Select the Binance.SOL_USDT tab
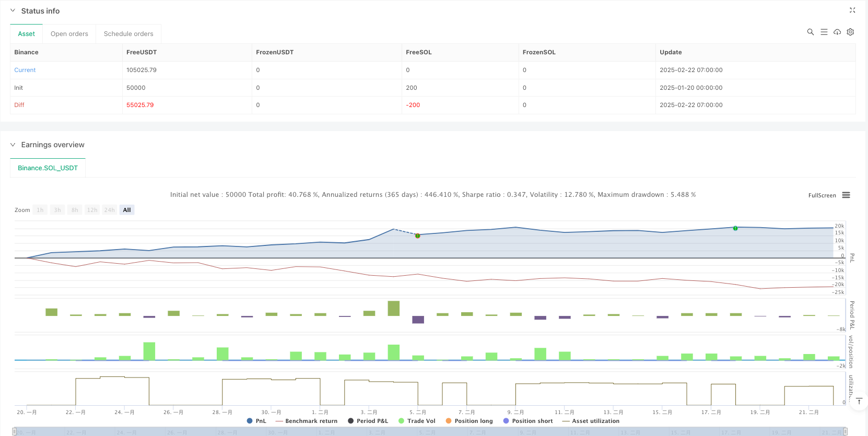 [x=48, y=168]
